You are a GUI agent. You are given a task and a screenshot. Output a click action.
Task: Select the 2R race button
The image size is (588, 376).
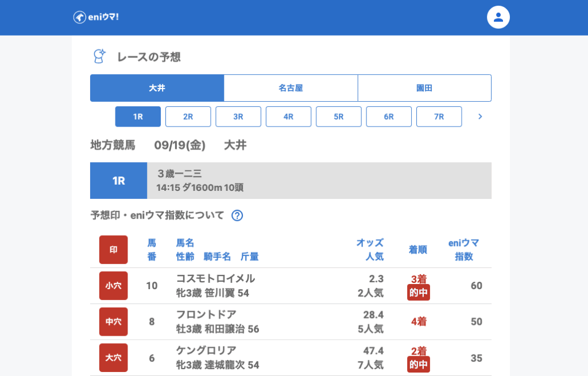(188, 117)
